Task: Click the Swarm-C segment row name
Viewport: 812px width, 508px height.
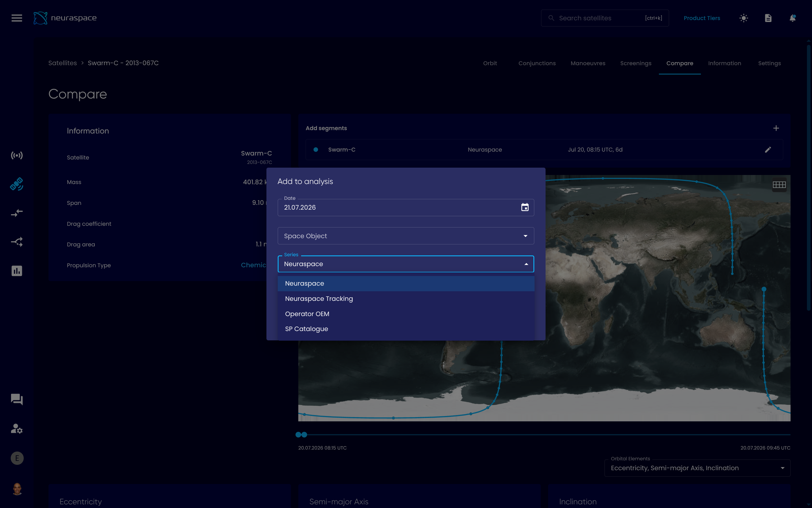Action: pos(342,150)
